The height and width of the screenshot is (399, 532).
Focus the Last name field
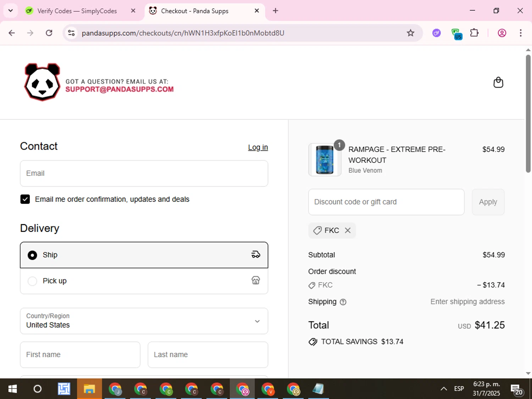pos(208,355)
